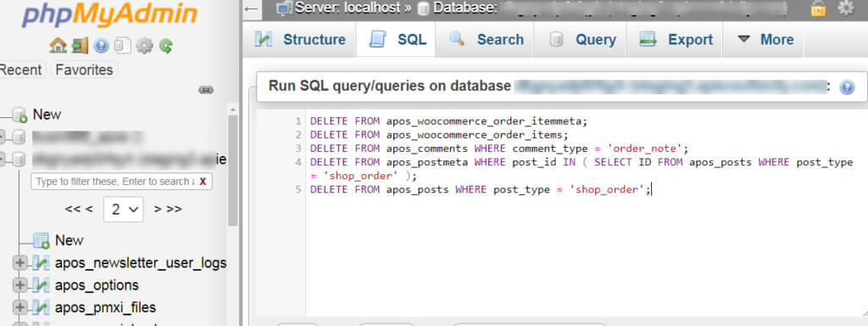This screenshot has width=868, height=326.
Task: Open the page number dropdown showing 2
Action: 124,209
